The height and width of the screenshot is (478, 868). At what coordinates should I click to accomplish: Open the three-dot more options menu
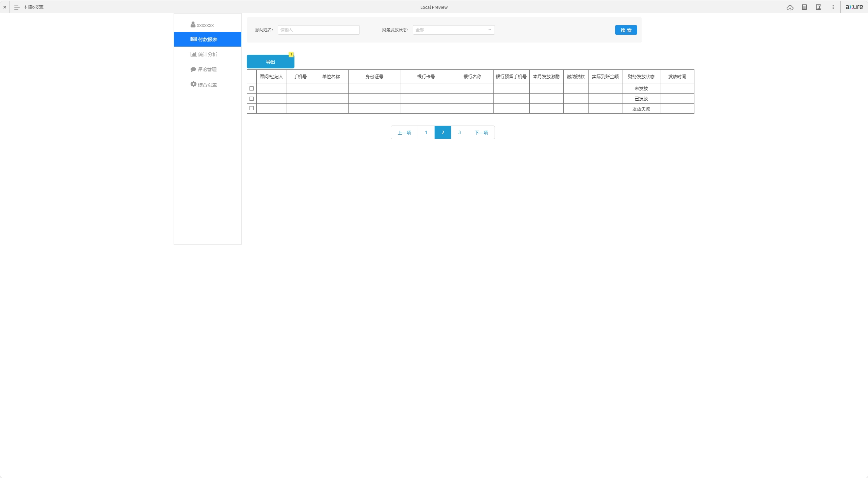(833, 7)
